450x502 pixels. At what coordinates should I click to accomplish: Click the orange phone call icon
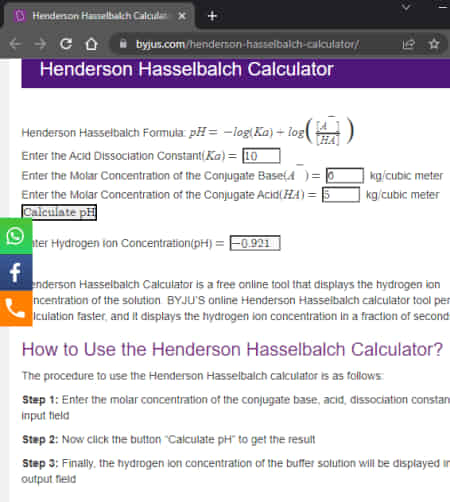pos(16,308)
